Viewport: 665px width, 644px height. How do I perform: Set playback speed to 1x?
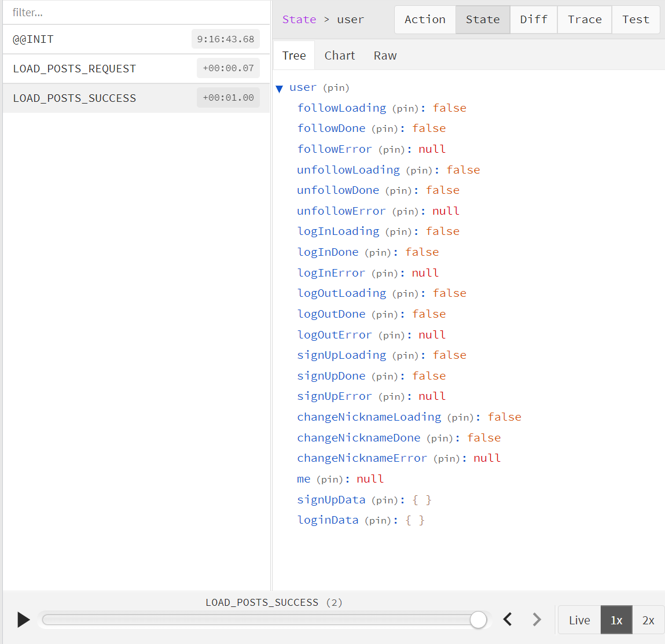coord(616,620)
